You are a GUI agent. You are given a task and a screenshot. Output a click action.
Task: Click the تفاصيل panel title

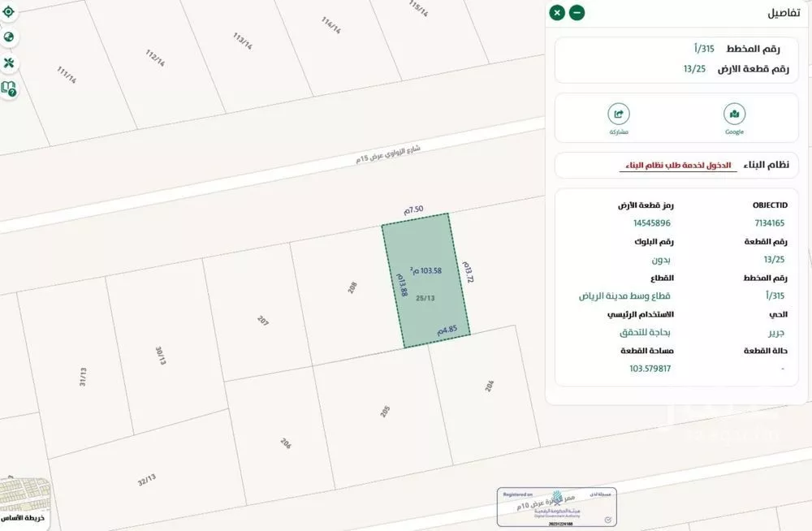(x=784, y=13)
